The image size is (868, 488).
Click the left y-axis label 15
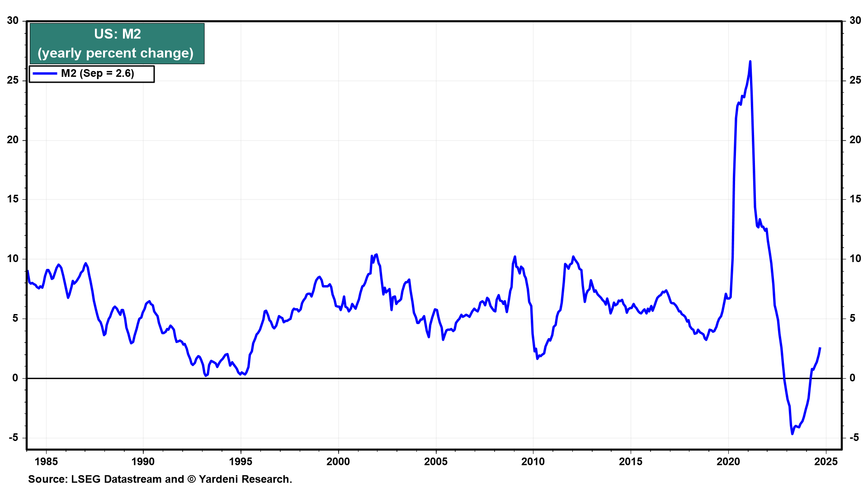[x=13, y=199]
